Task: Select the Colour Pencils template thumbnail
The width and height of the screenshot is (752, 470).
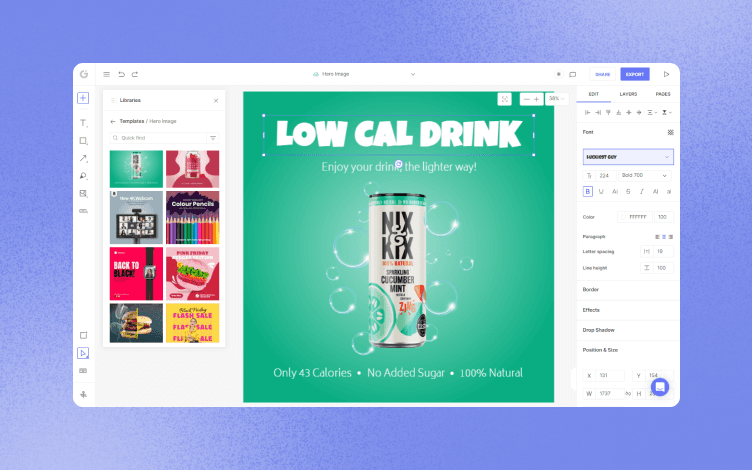Action: point(192,218)
